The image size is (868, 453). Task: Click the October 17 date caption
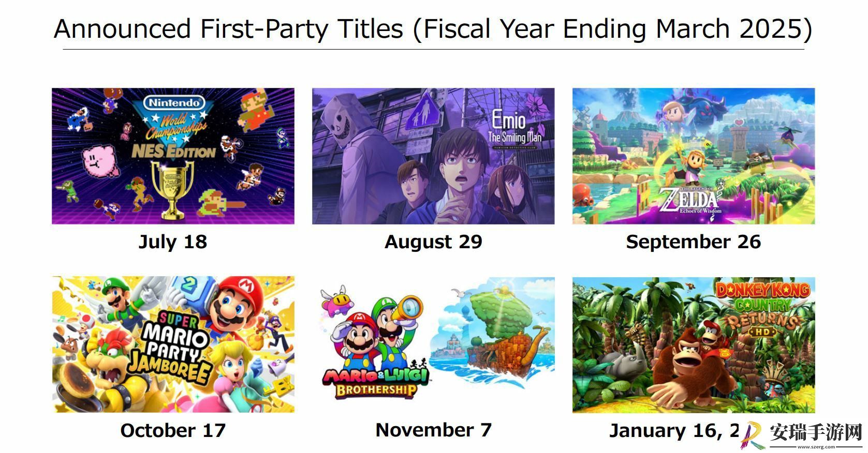[x=173, y=430]
